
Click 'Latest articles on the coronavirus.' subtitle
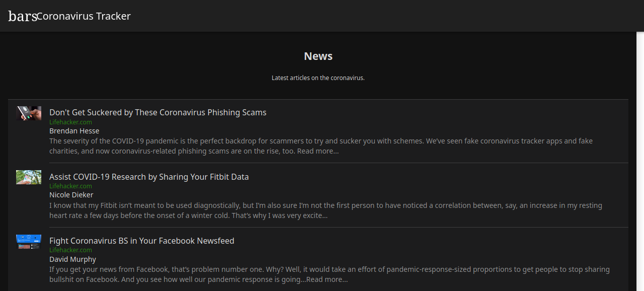[318, 78]
